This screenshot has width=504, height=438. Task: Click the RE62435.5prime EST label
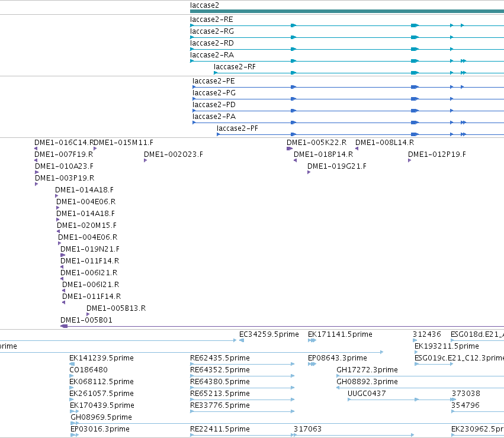[x=220, y=358]
